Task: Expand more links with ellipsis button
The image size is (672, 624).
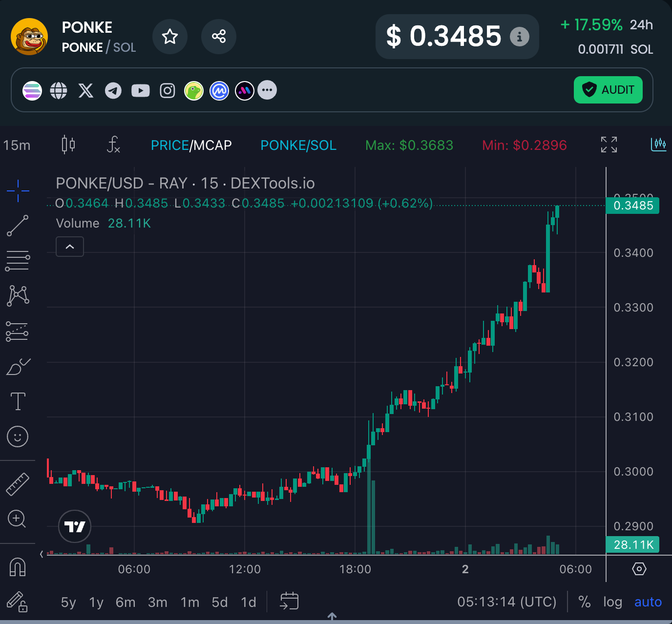Action: coord(267,90)
